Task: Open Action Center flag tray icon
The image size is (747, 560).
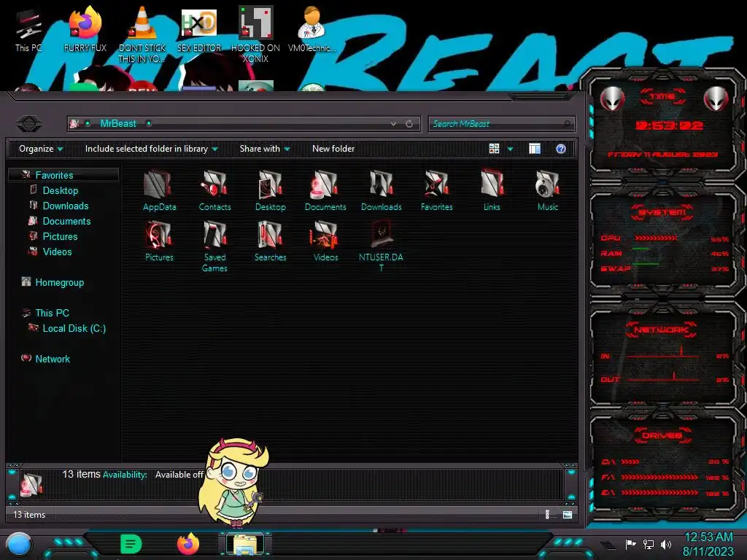Action: [x=631, y=544]
